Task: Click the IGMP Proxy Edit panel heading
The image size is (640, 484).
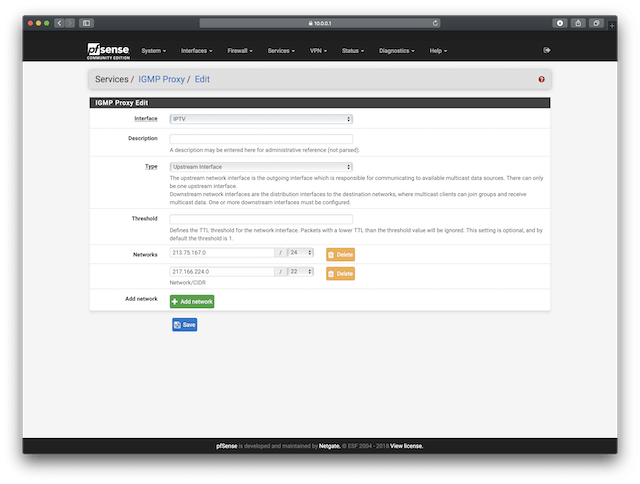Action: 122,103
